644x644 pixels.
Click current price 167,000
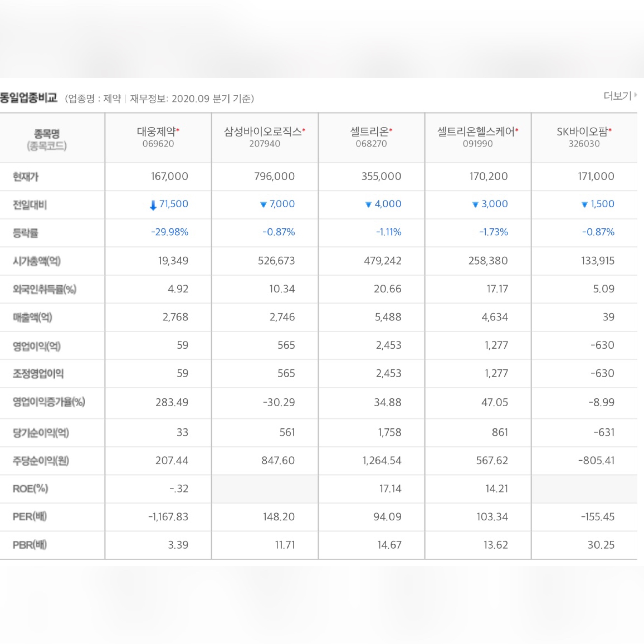[169, 176]
